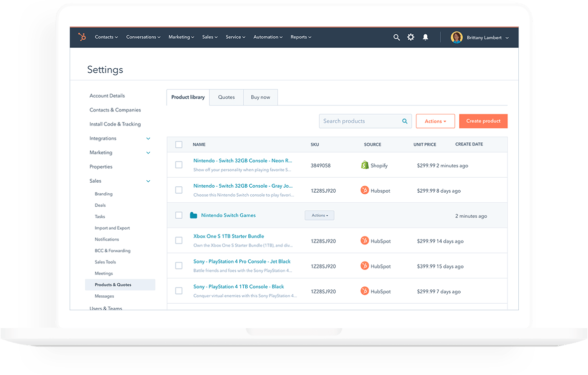
Task: Click the magnifier inside Search products
Action: (x=405, y=121)
